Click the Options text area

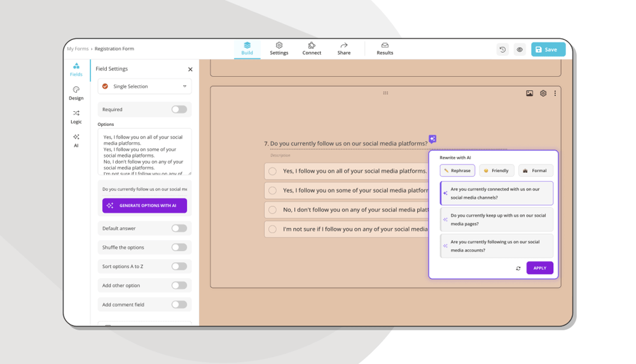coord(144,152)
